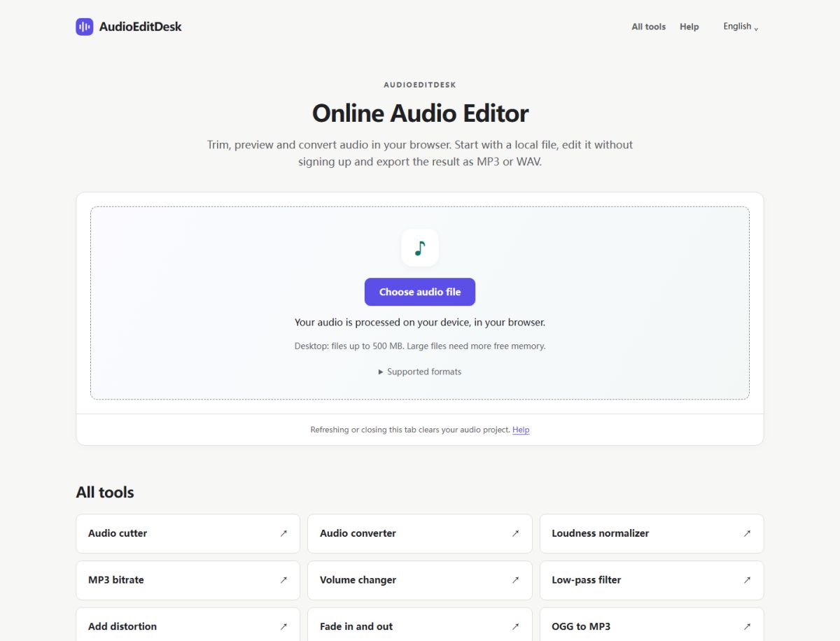Open Low-pass filter via its arrow icon
Viewport: 840px width, 641px height.
click(x=747, y=580)
